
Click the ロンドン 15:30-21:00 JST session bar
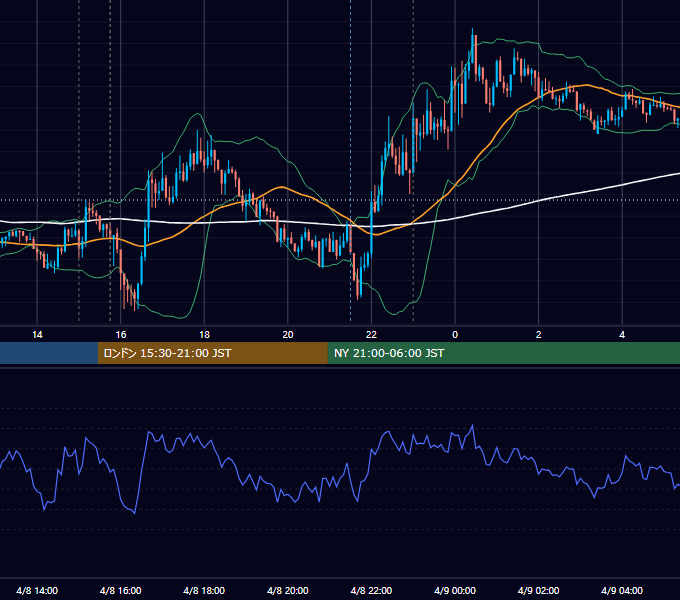point(212,353)
